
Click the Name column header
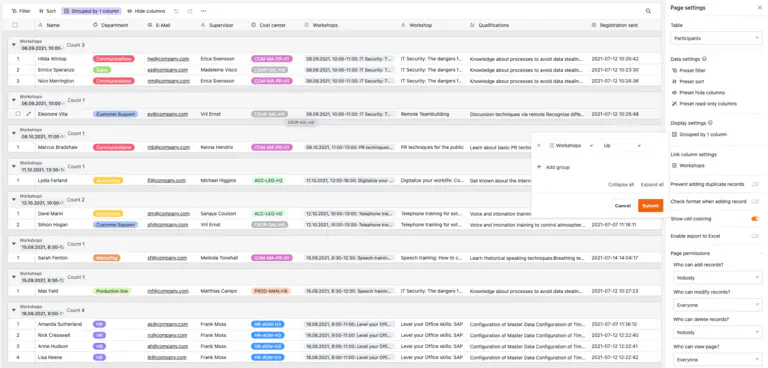[53, 25]
